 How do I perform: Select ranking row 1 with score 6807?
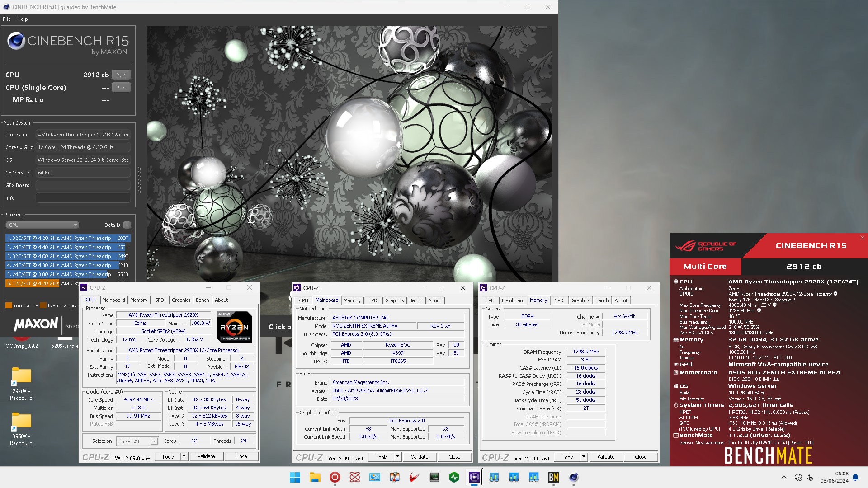pos(68,238)
